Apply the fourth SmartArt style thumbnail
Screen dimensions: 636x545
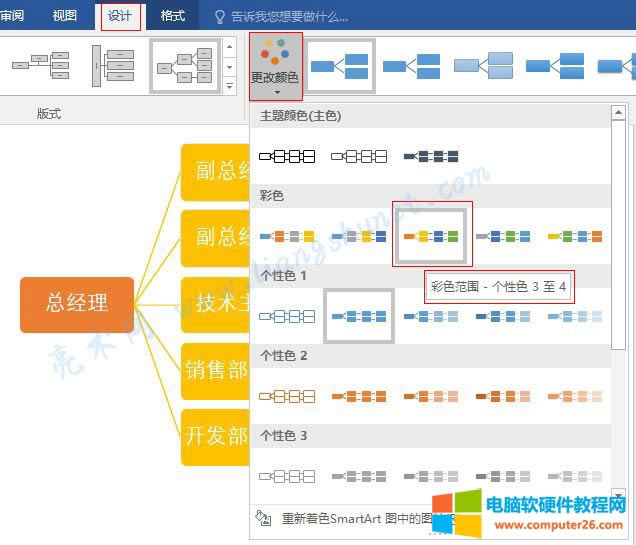[x=555, y=65]
